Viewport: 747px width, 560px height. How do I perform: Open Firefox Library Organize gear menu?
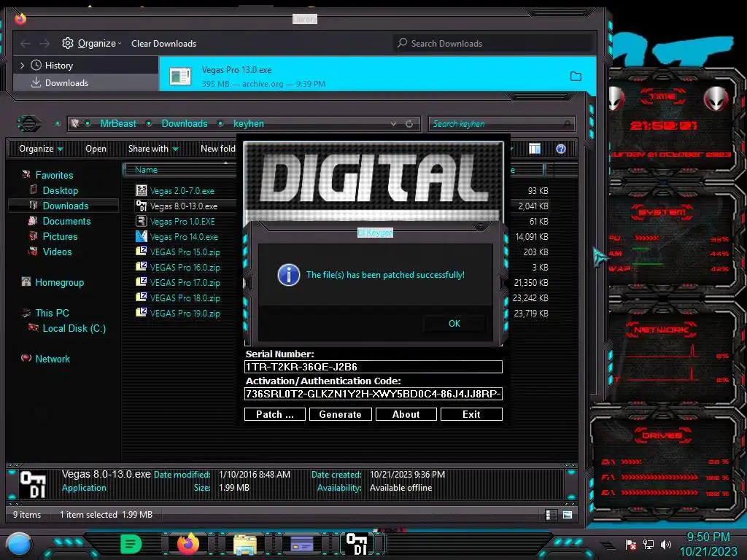click(x=92, y=43)
